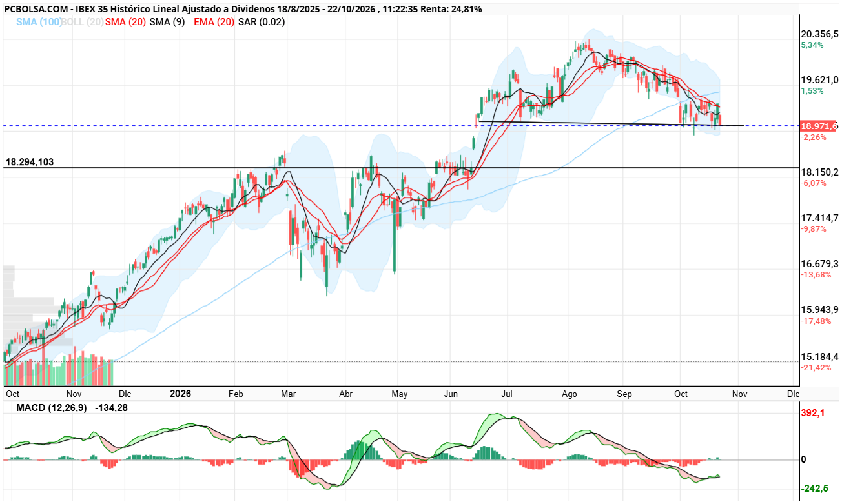Select the Abr month label
Image resolution: width=842 pixels, height=504 pixels.
tap(345, 393)
